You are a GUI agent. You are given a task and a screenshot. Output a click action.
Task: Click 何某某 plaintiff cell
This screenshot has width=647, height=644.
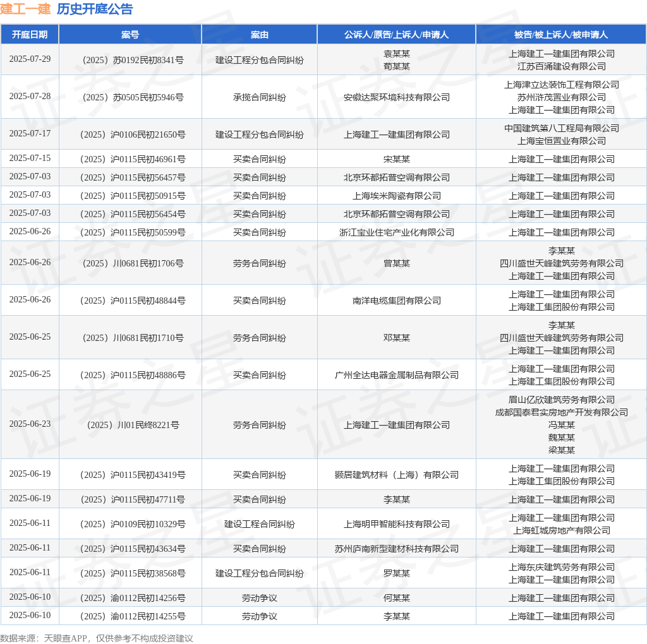(397, 598)
